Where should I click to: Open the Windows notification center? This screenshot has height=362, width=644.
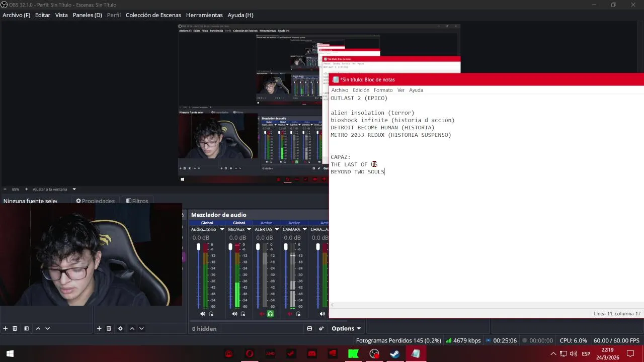(x=630, y=353)
